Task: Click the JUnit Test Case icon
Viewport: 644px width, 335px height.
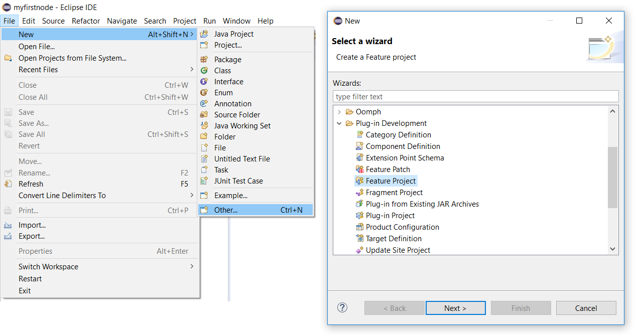Action: click(x=204, y=181)
